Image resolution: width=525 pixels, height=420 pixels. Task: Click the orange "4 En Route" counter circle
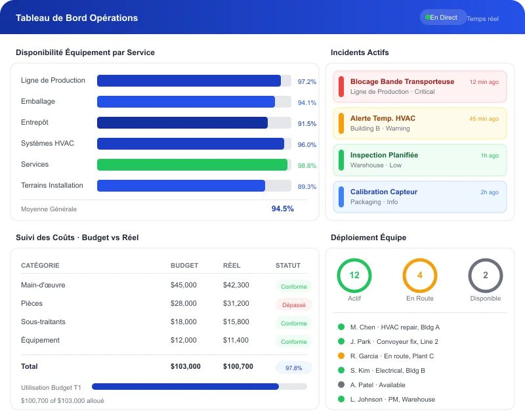click(x=419, y=276)
